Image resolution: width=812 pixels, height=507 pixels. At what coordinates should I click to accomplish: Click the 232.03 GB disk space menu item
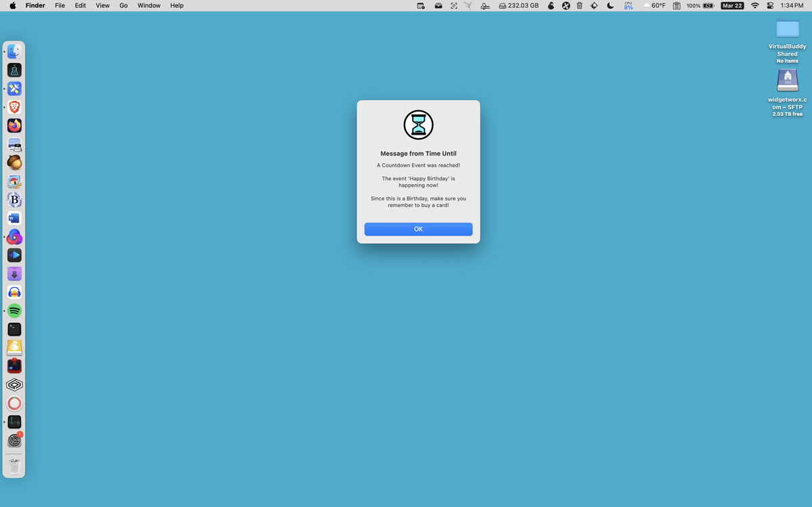pos(518,5)
